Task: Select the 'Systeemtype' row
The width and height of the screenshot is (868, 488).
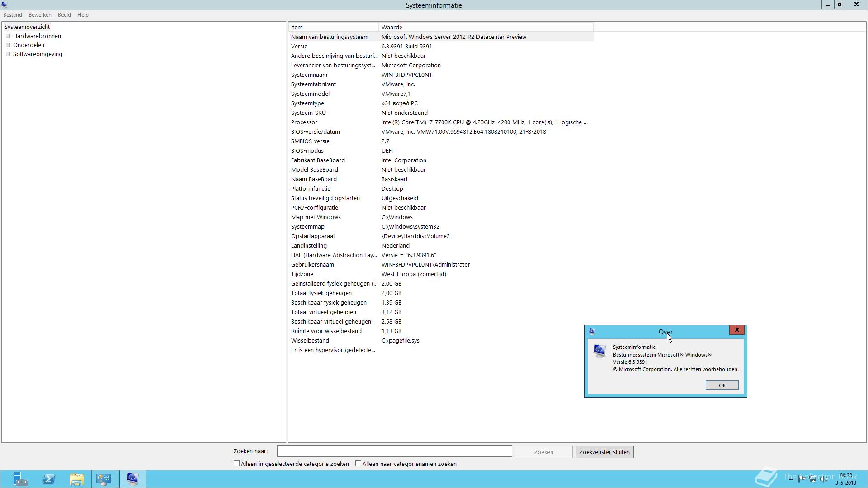Action: point(441,103)
